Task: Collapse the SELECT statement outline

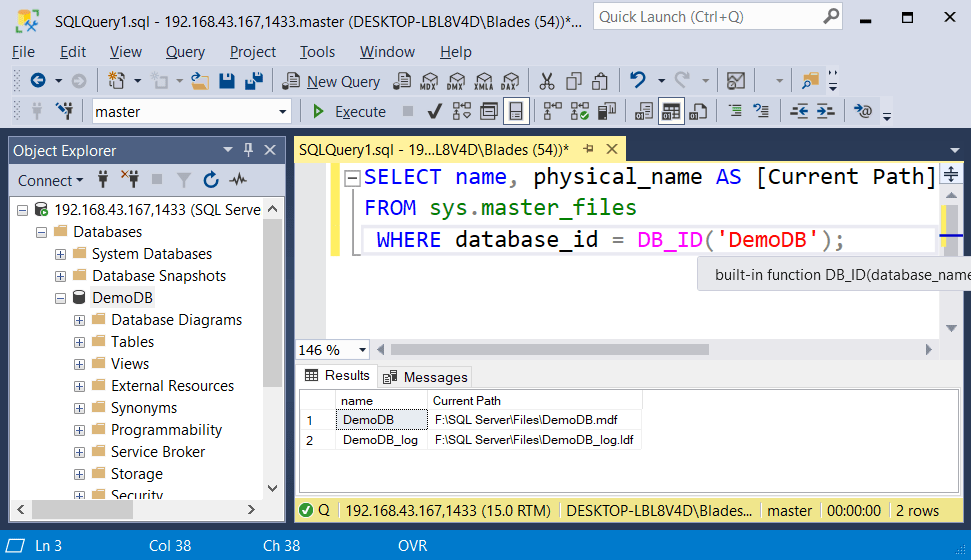Action: 352,178
